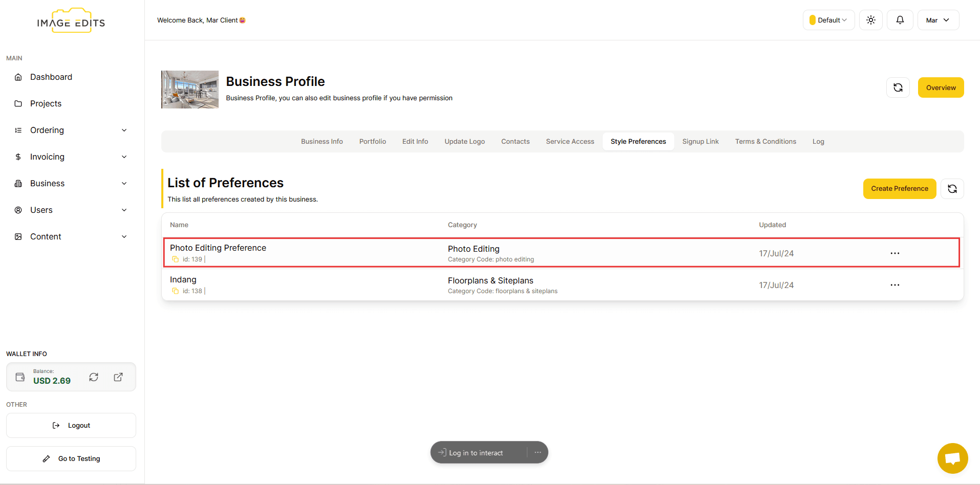Open more options for Photo Editing Preference
Screen dimensions: 980x485
click(x=894, y=253)
